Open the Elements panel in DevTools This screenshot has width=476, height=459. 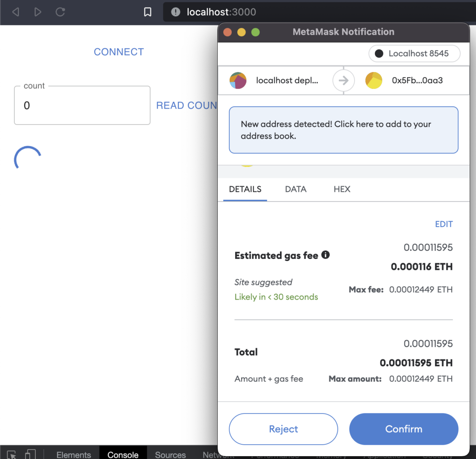(73, 455)
